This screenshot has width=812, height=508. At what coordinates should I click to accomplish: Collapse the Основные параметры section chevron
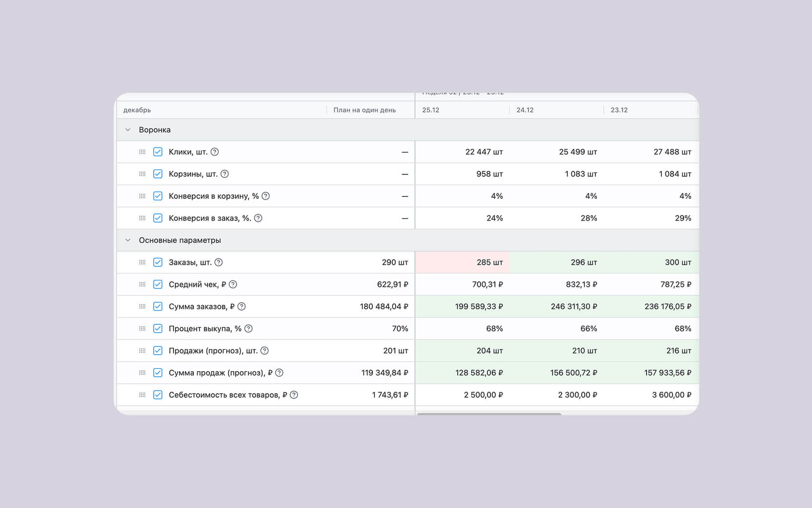click(x=128, y=240)
